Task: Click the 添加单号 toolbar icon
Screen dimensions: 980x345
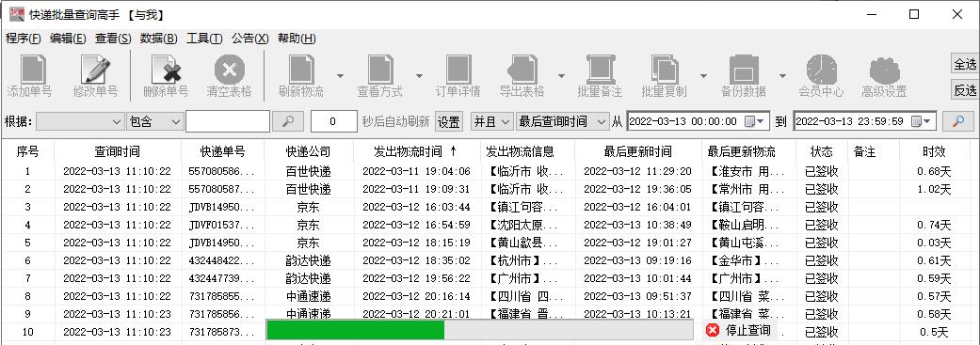Action: coord(33,69)
